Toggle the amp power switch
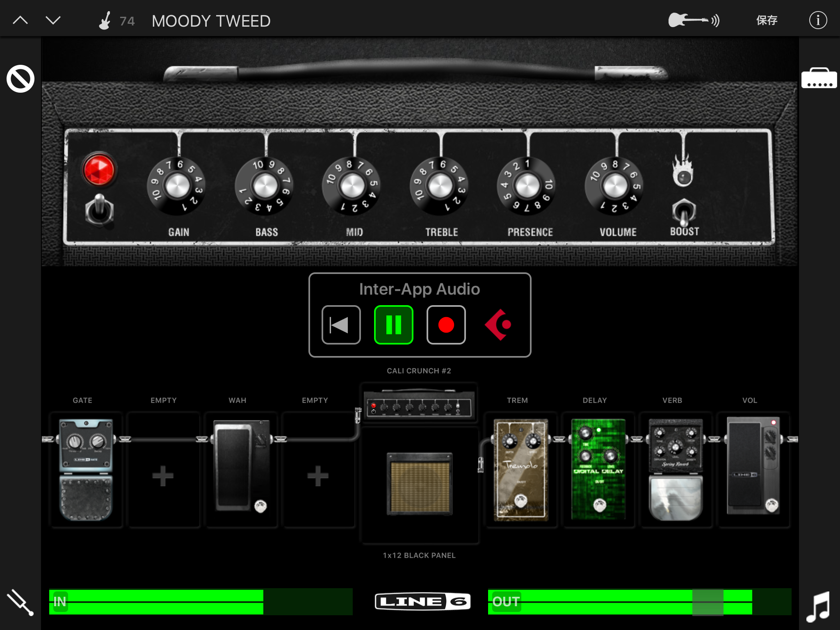This screenshot has width=840, height=630. pos(99,209)
